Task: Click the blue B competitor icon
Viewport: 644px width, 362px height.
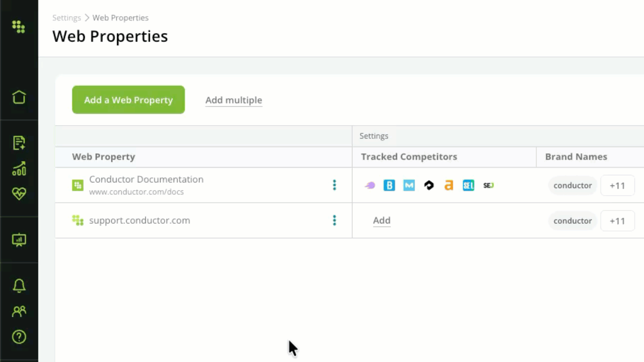Action: click(389, 185)
